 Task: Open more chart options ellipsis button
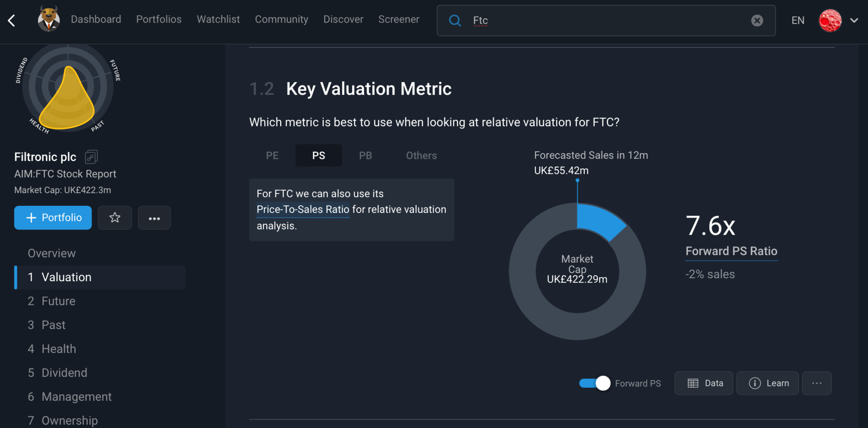point(817,383)
